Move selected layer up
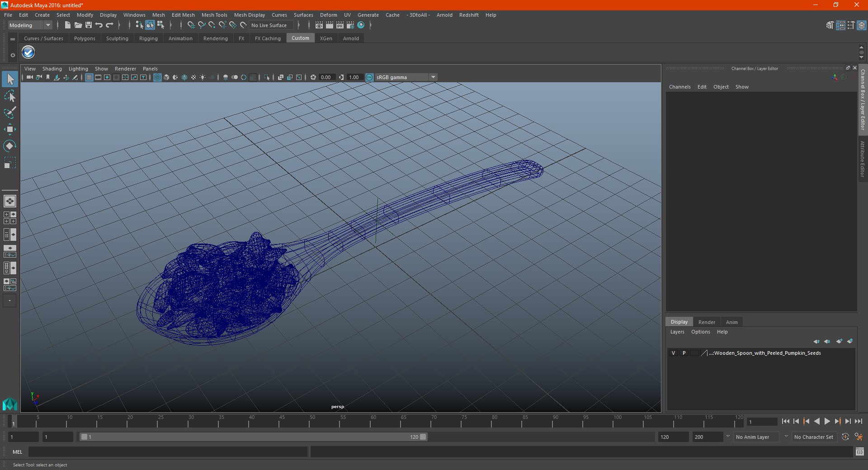 click(x=816, y=341)
